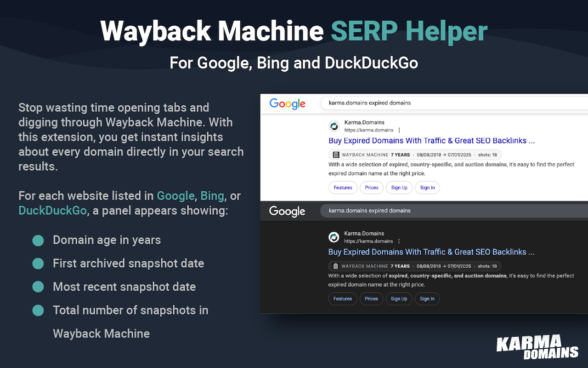The height and width of the screenshot is (368, 588).
Task: Click the Prices sitelink in the dark result
Action: point(371,299)
